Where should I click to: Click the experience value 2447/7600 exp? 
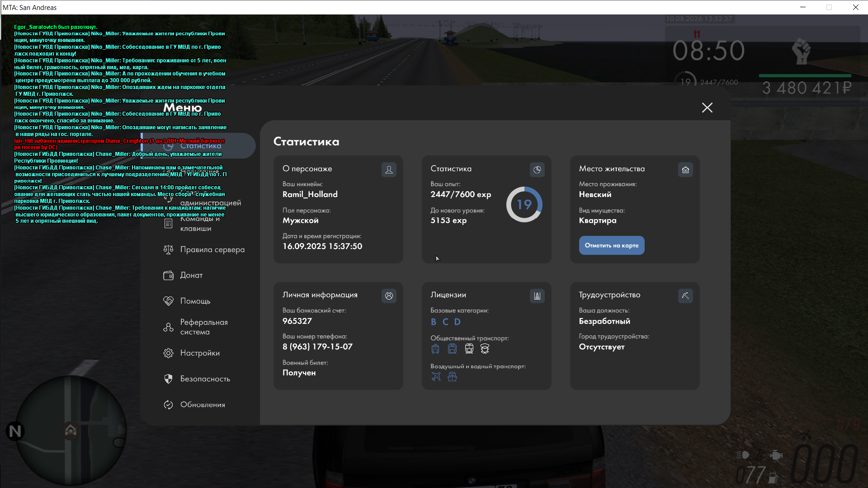pos(461,194)
